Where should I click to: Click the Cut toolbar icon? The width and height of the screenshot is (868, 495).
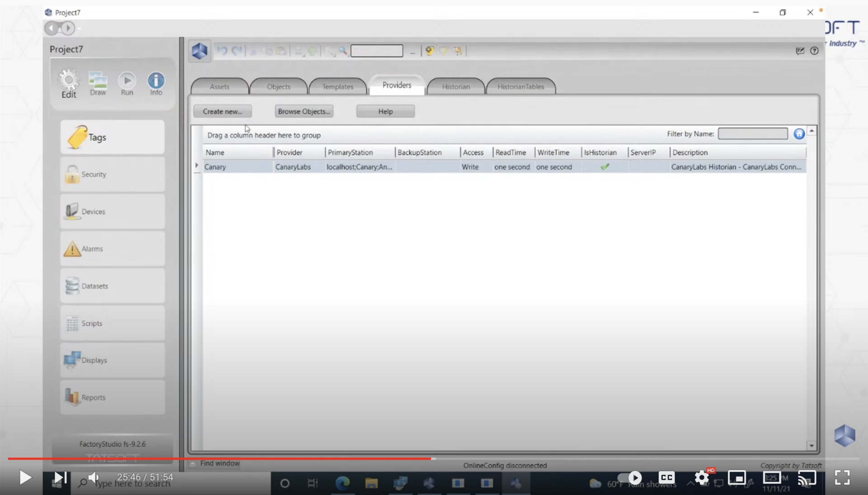coord(253,51)
